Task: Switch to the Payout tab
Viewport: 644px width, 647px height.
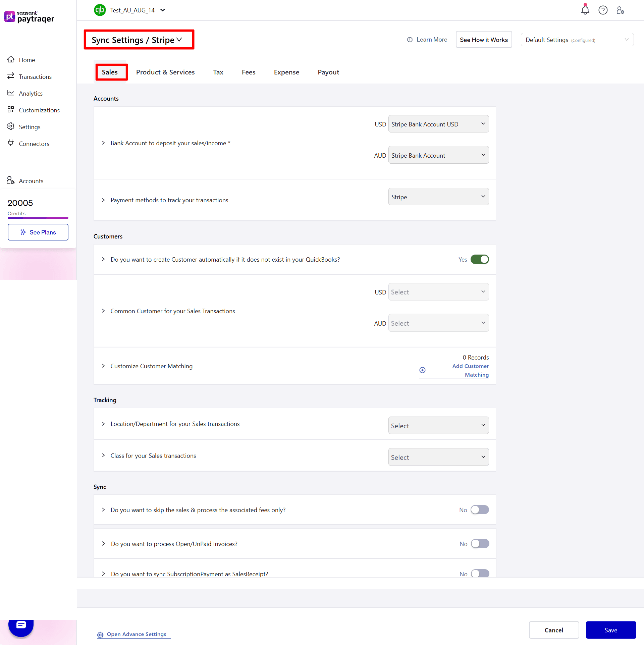Action: coord(328,72)
